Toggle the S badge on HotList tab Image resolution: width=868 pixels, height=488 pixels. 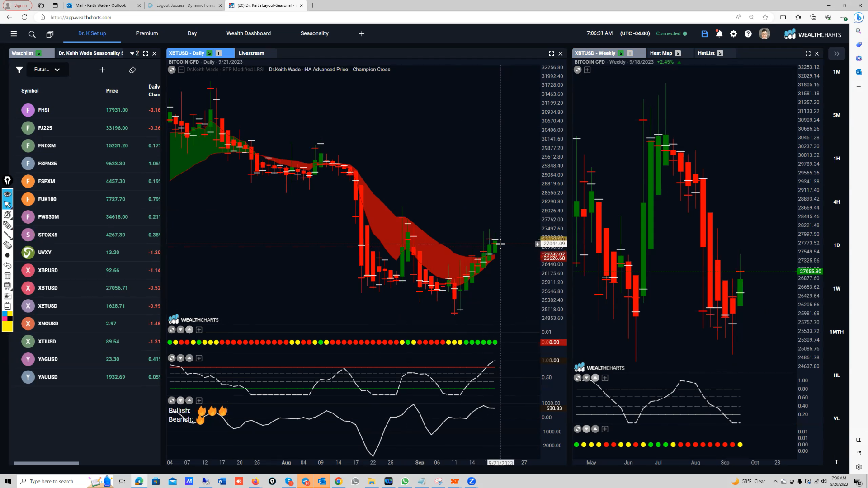[720, 53]
